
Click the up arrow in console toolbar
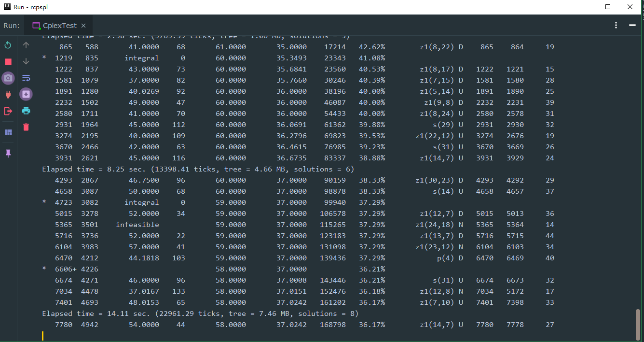tap(26, 45)
